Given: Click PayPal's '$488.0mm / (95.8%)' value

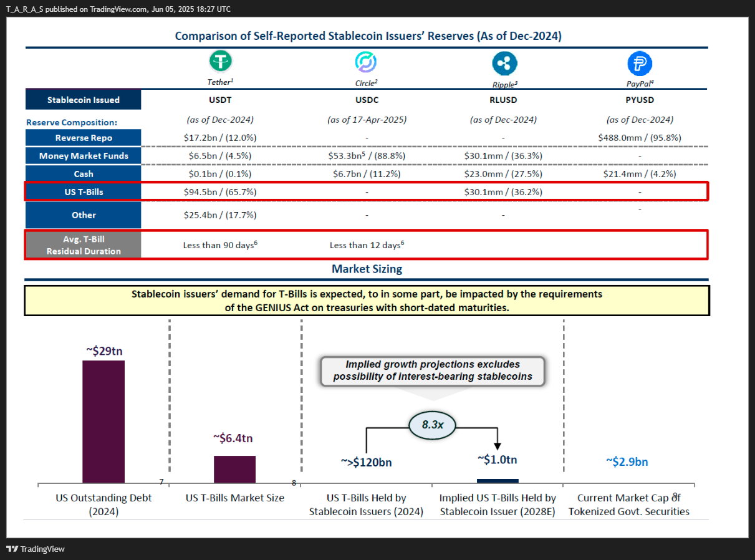Looking at the screenshot, I should pos(640,138).
